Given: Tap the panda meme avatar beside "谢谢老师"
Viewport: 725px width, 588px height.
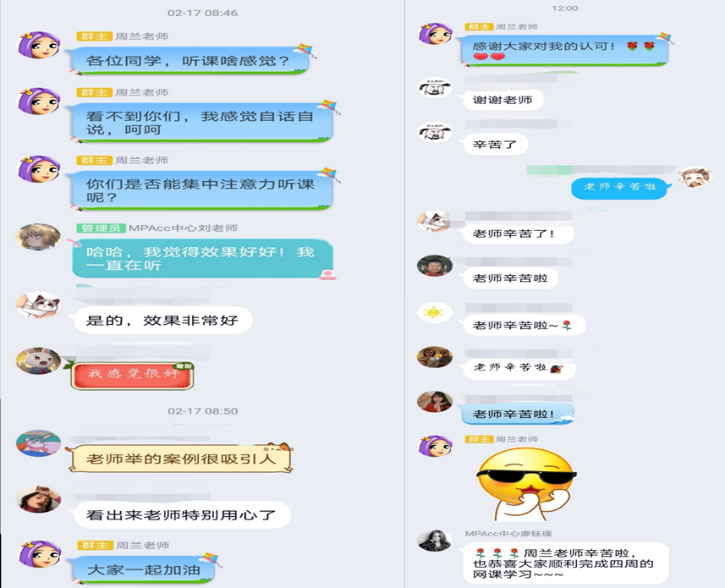Looking at the screenshot, I should pyautogui.click(x=434, y=88).
